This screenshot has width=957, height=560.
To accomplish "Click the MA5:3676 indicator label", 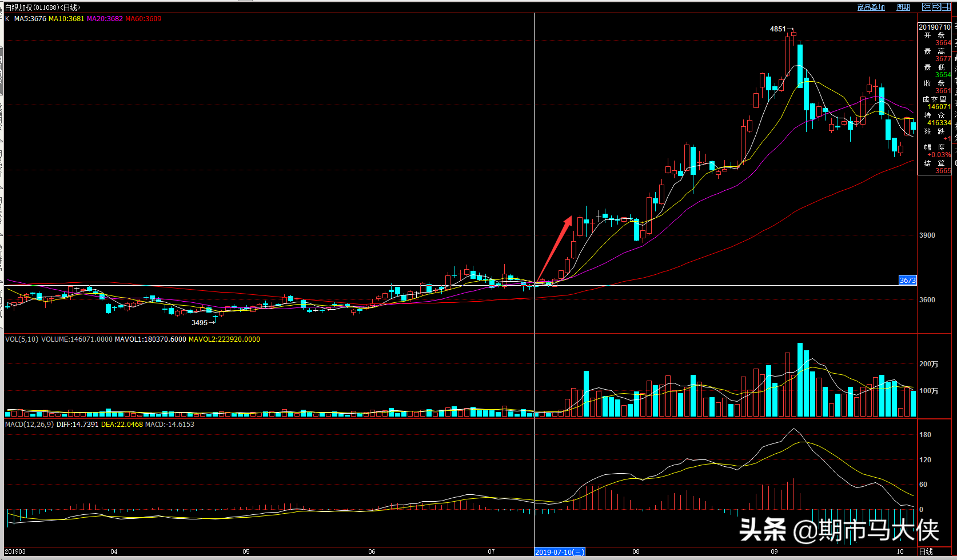I will point(30,19).
